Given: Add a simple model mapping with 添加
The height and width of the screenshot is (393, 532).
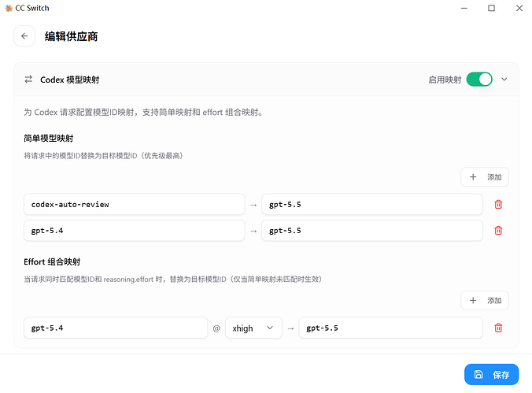Looking at the screenshot, I should (485, 177).
